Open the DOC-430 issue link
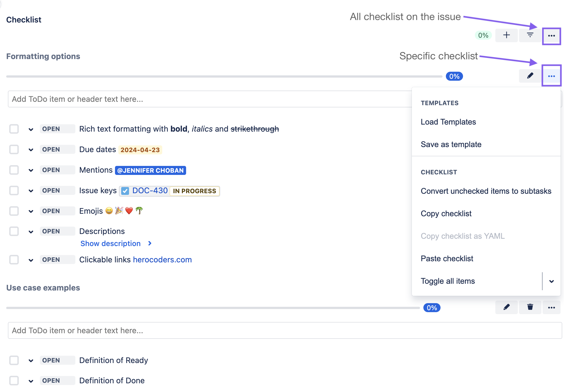This screenshot has width=569, height=392. (x=150, y=191)
